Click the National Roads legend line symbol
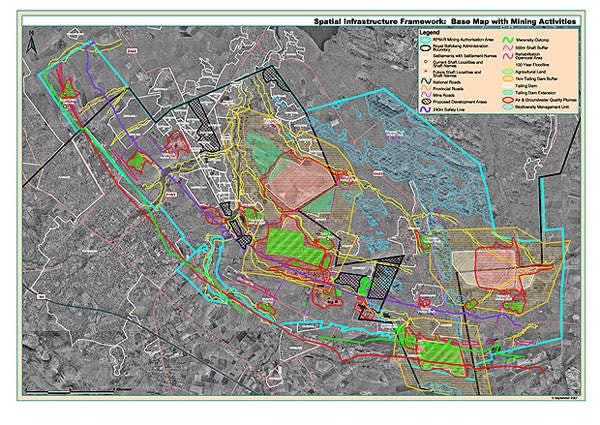 point(426,81)
